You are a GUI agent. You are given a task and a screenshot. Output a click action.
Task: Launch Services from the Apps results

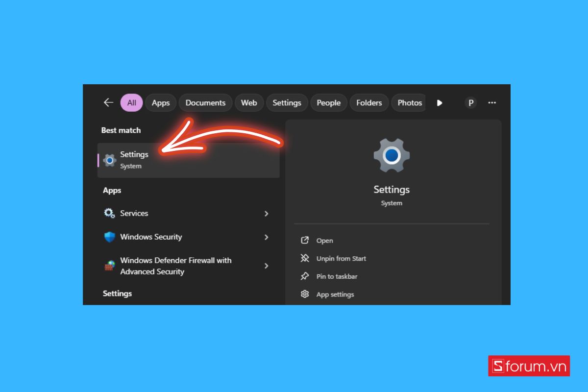coord(134,214)
